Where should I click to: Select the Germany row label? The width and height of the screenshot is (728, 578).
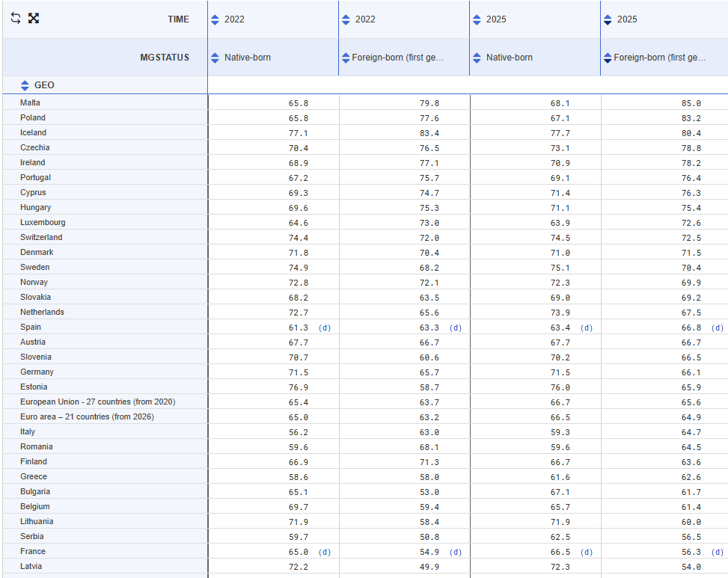point(37,372)
